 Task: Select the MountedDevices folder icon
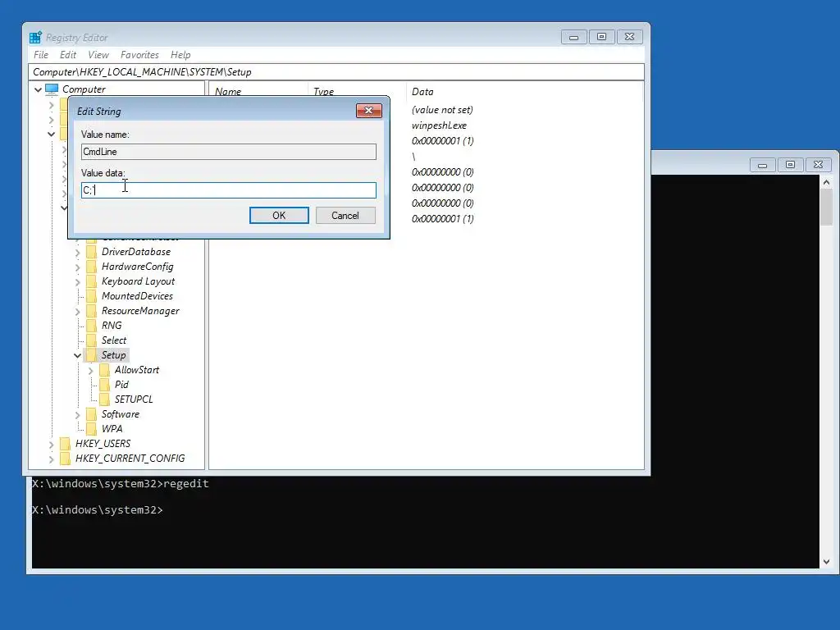point(92,295)
